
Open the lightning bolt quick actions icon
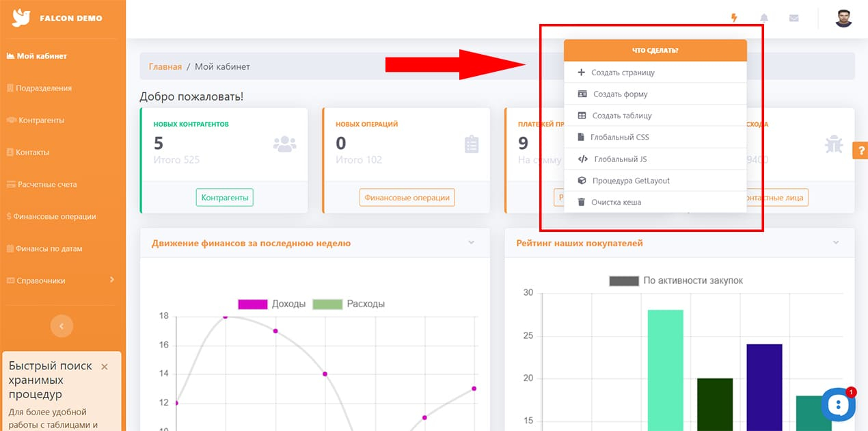tap(735, 18)
